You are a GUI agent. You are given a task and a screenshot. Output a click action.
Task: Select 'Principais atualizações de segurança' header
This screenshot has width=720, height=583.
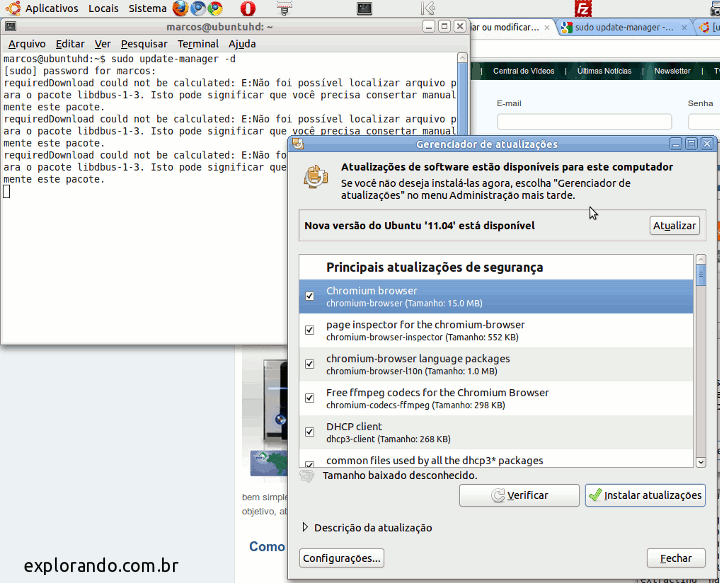click(x=434, y=267)
